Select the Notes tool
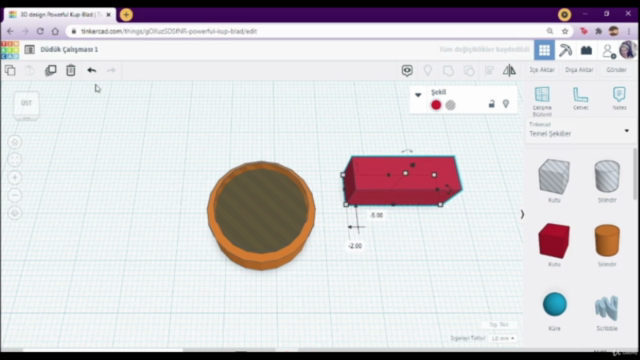This screenshot has width=640, height=360. (619, 98)
